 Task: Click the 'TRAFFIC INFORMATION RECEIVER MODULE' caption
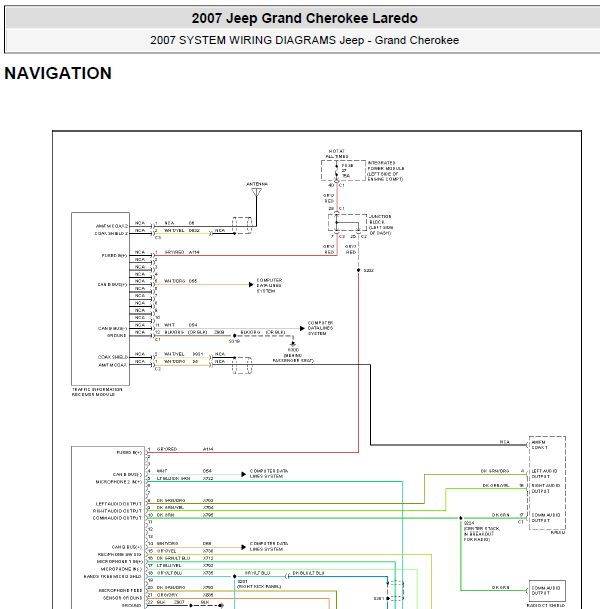tap(97, 392)
